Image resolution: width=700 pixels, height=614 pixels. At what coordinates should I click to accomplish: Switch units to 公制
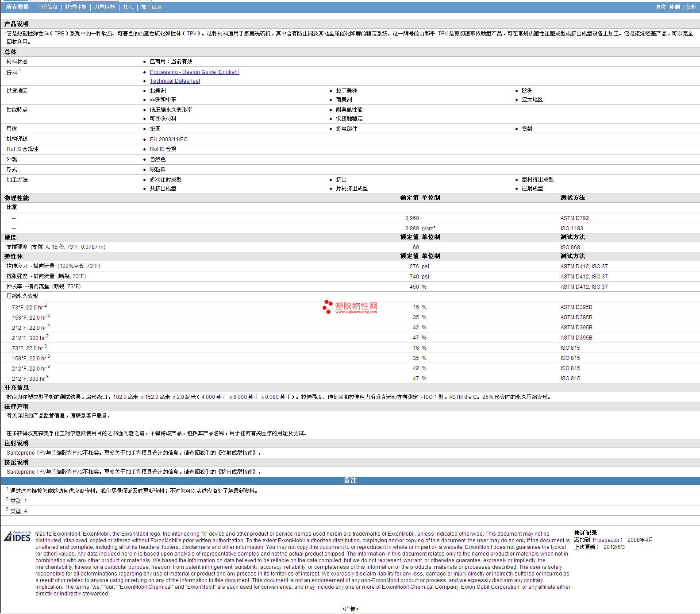pos(691,7)
